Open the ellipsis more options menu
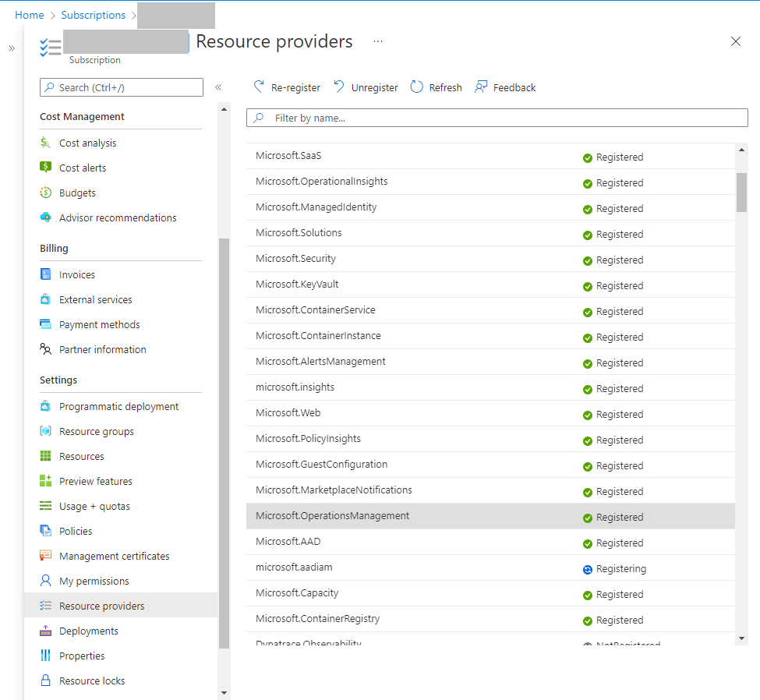 (378, 41)
